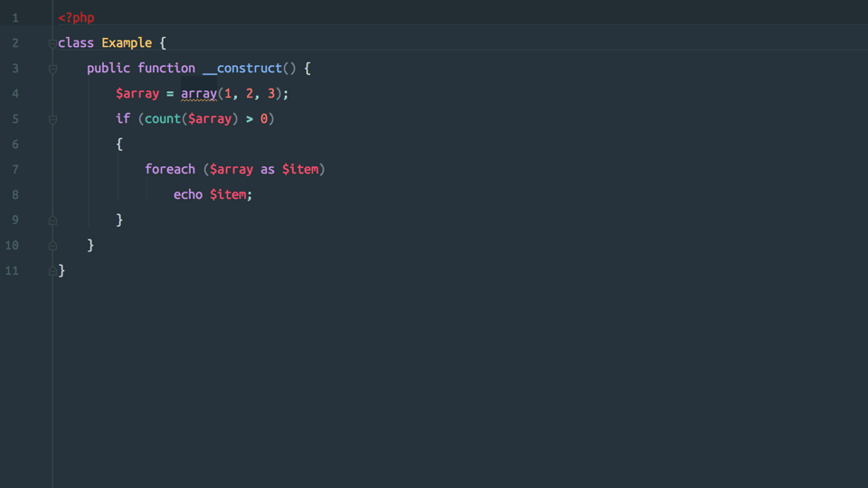Click the 0 literal in condition
Viewport: 868px width, 488px height.
(x=264, y=118)
